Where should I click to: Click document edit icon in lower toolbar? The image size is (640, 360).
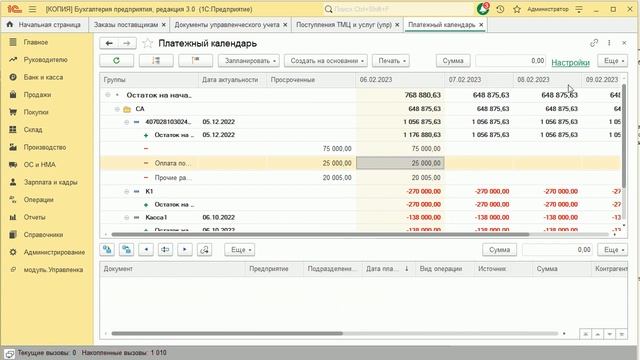(x=204, y=249)
